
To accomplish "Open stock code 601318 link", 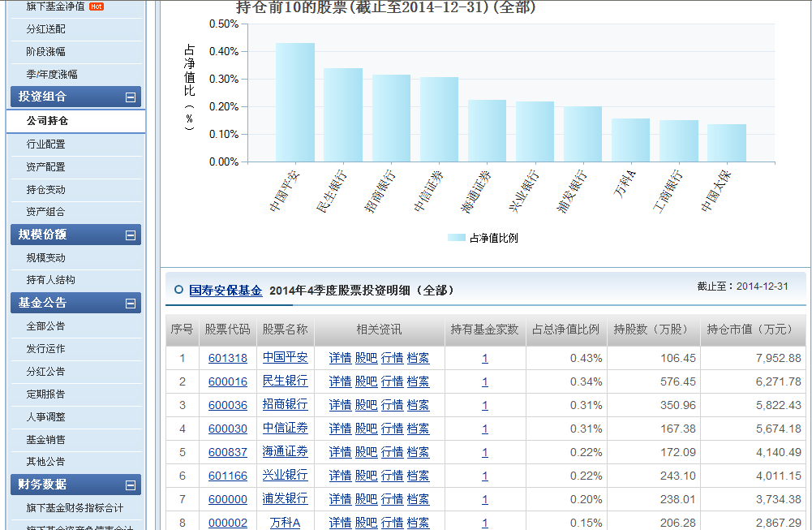I will click(x=228, y=359).
